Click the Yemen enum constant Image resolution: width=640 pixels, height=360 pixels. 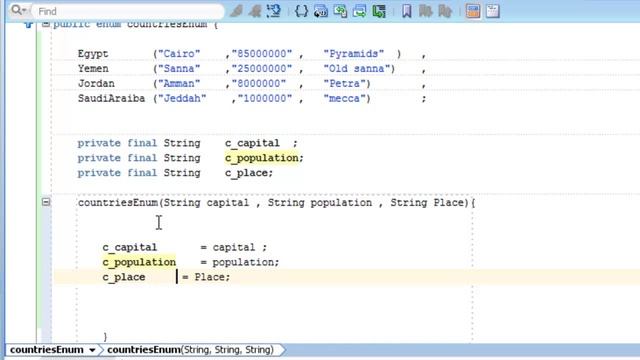(93, 69)
